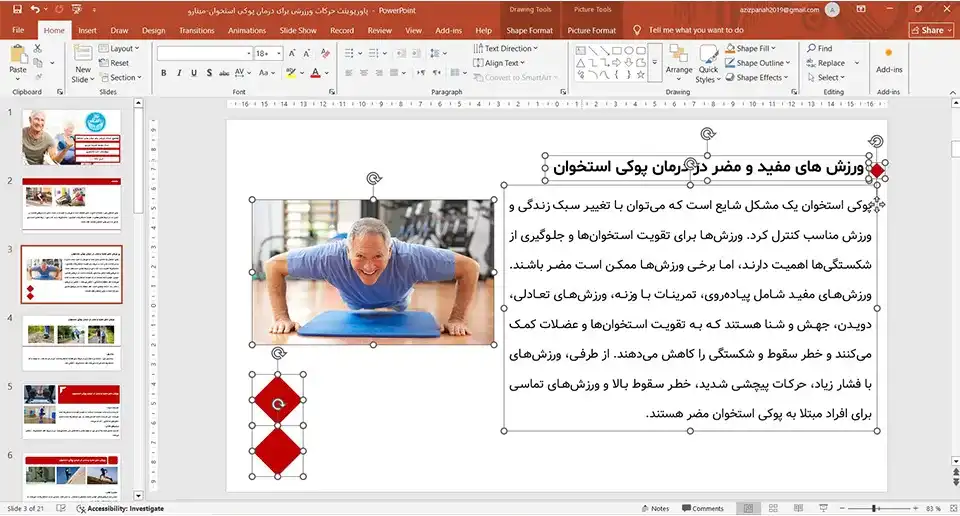Open Shape Effects options
960x516 pixels.
757,78
